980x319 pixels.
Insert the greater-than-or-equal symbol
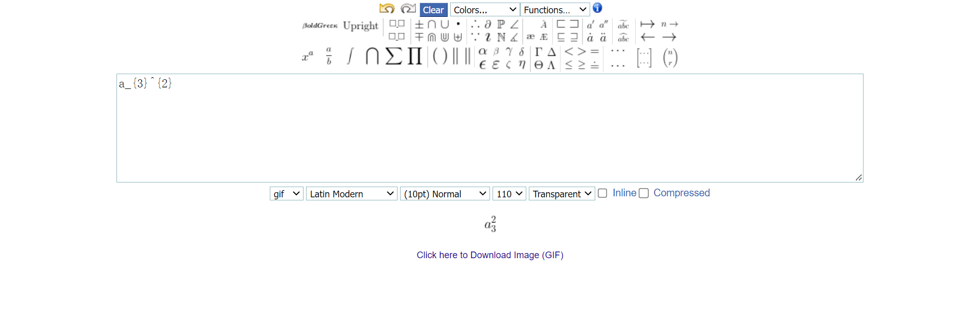581,65
